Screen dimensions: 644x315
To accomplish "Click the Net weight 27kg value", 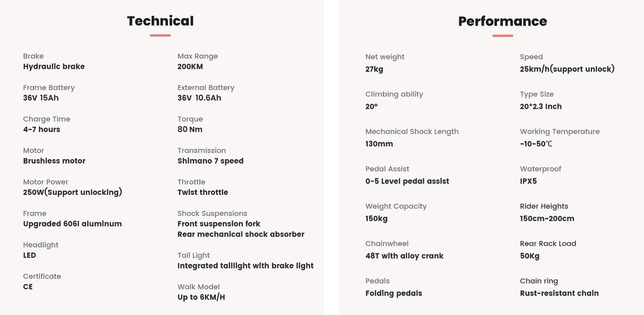I will click(374, 69).
